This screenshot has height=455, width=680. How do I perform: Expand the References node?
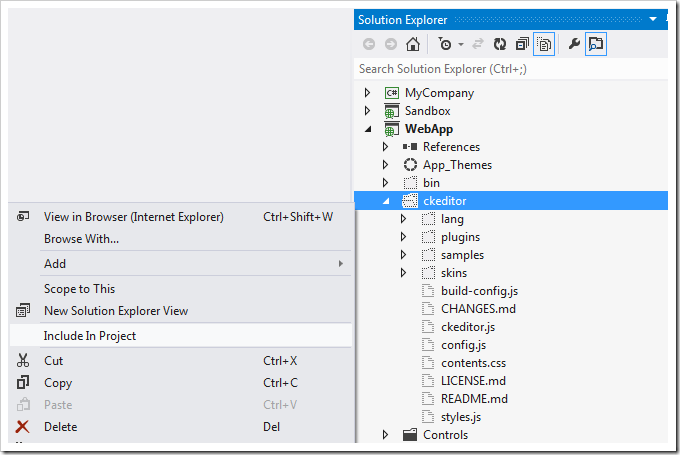tap(385, 147)
